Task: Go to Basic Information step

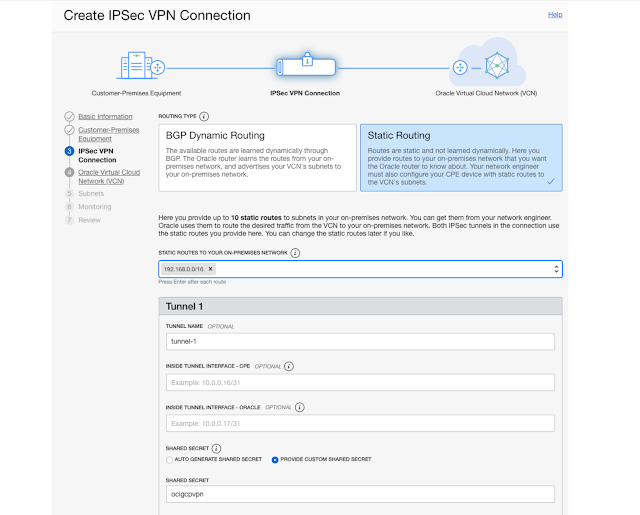Action: [105, 117]
